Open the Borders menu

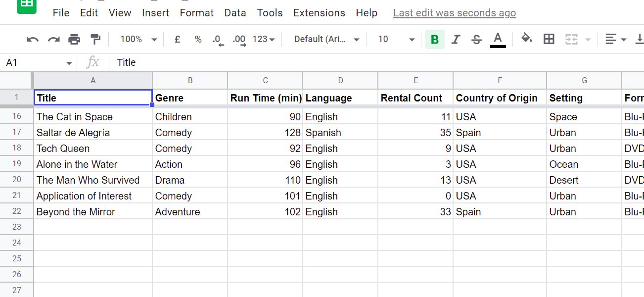(x=549, y=39)
